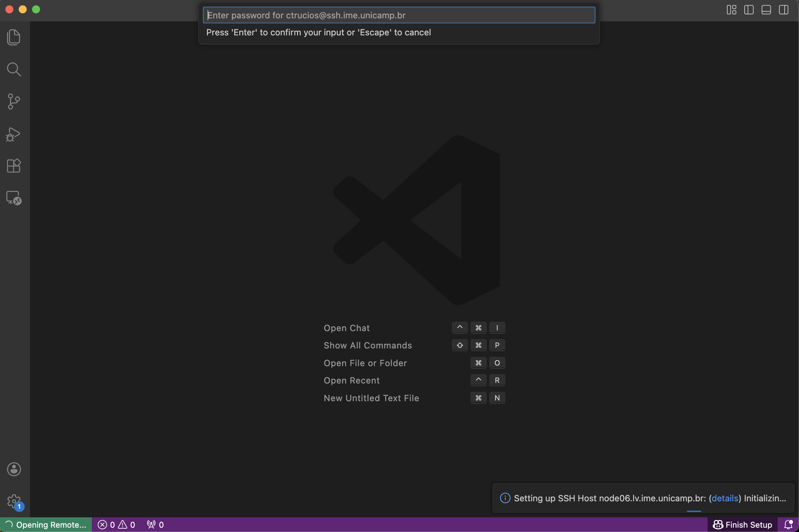The height and width of the screenshot is (532, 799).
Task: Open Remote Explorer icon in activity bar
Action: (x=14, y=198)
